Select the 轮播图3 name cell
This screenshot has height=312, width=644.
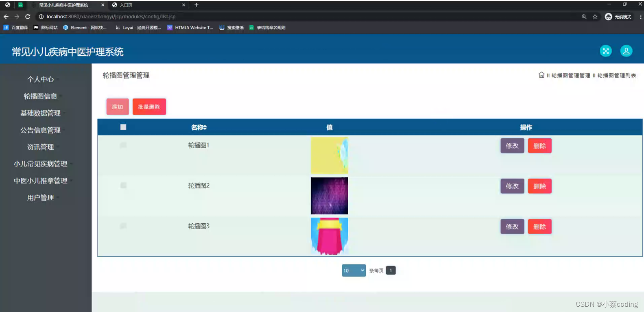199,226
